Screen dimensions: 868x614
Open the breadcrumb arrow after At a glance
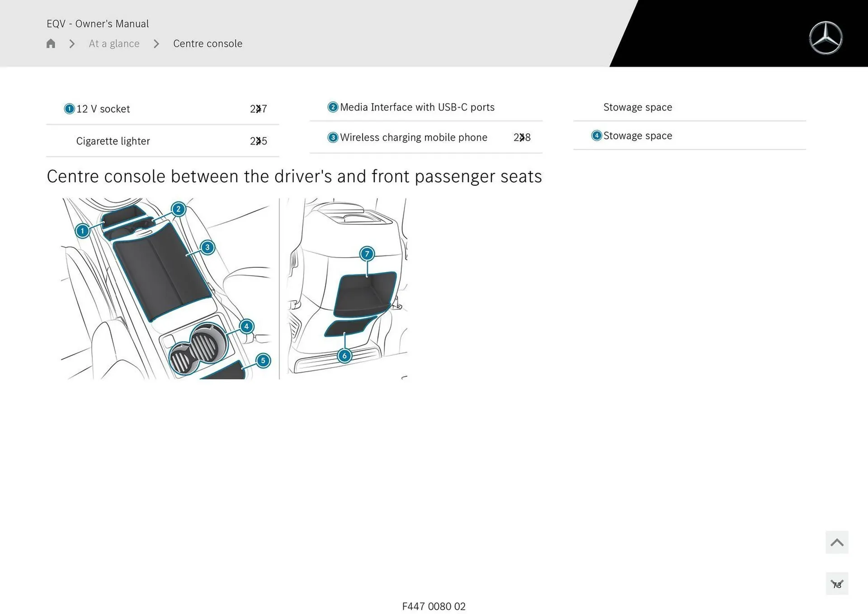tap(156, 43)
